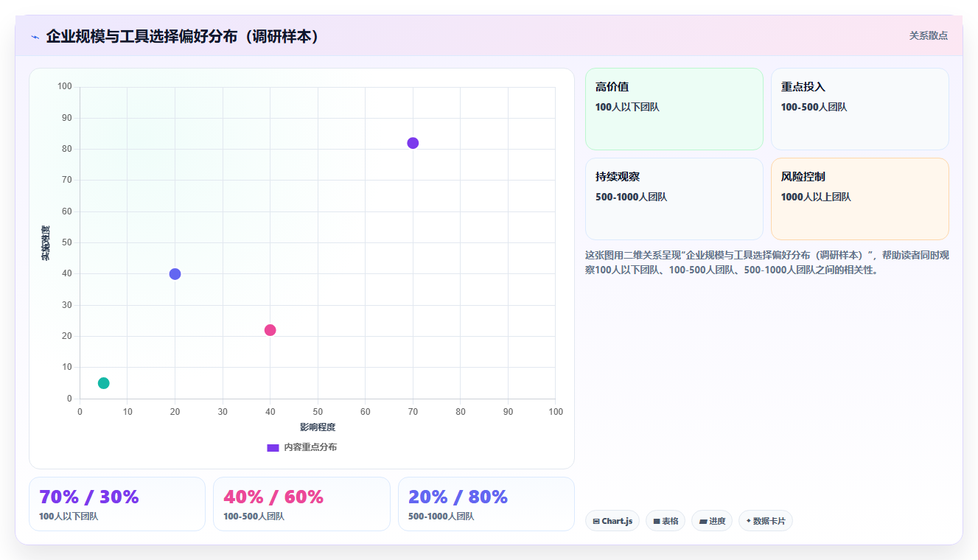Click the 进度 tag chip
Screen dimensions: 978x560
712,521
